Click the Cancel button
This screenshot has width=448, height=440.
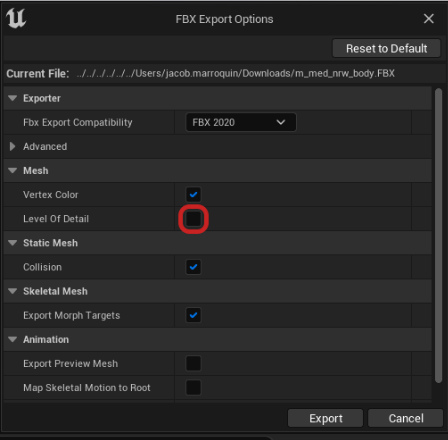(x=406, y=418)
